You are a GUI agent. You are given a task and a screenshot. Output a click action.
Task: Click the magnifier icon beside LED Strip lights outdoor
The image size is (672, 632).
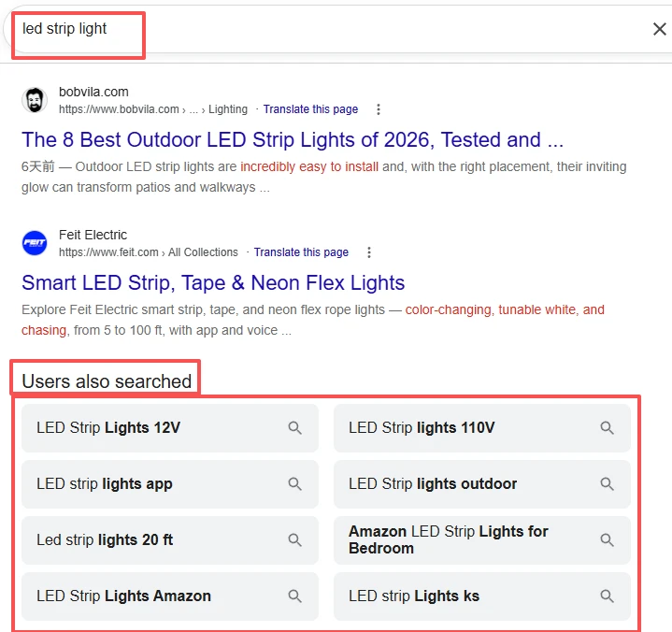(x=607, y=484)
